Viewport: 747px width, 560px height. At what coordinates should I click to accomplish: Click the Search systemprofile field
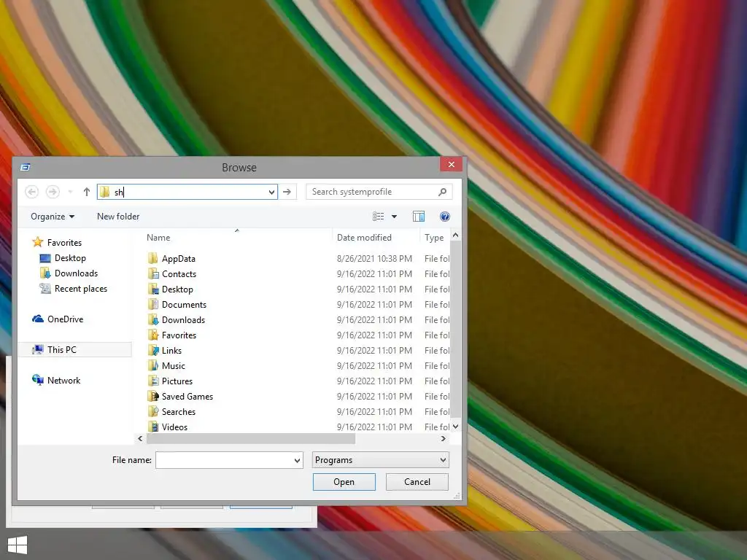tap(379, 192)
